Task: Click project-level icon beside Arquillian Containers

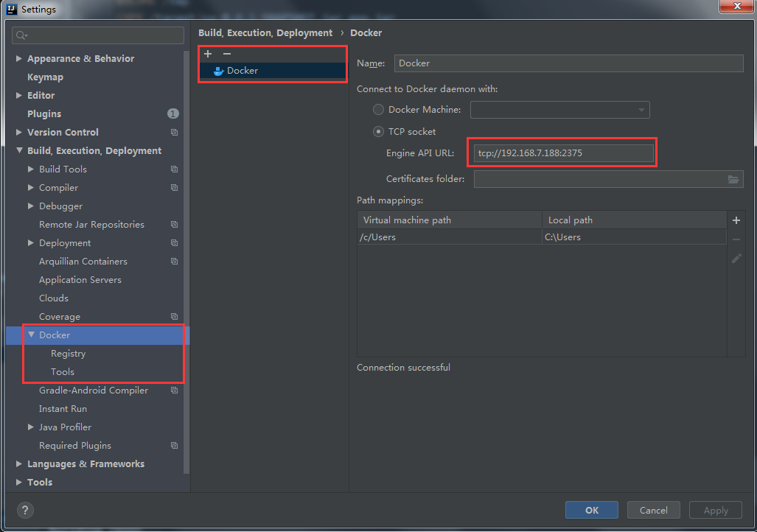Action: point(174,261)
